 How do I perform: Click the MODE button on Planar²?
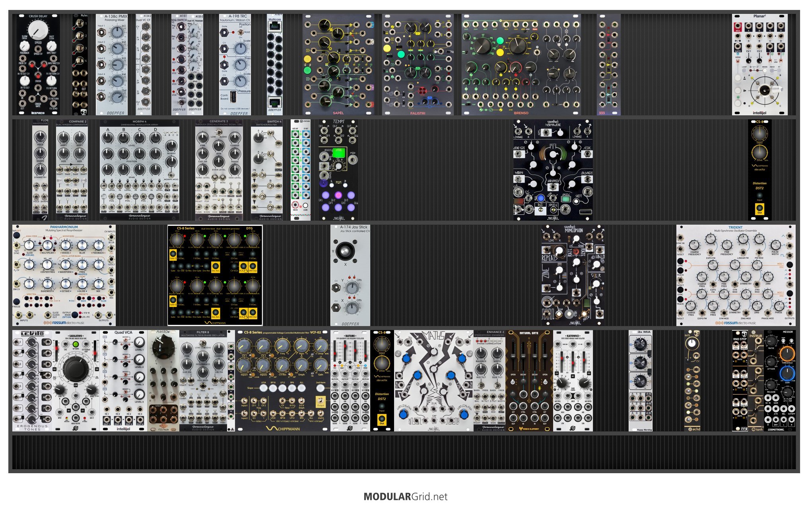(x=765, y=71)
